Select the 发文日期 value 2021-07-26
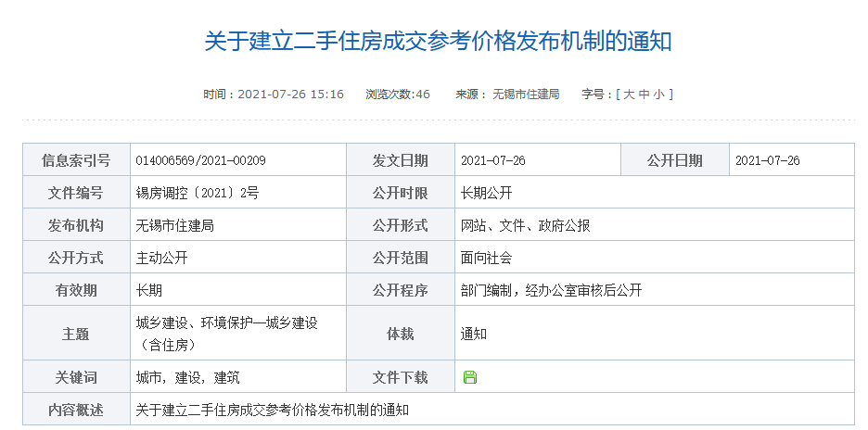The width and height of the screenshot is (868, 430). point(493,160)
